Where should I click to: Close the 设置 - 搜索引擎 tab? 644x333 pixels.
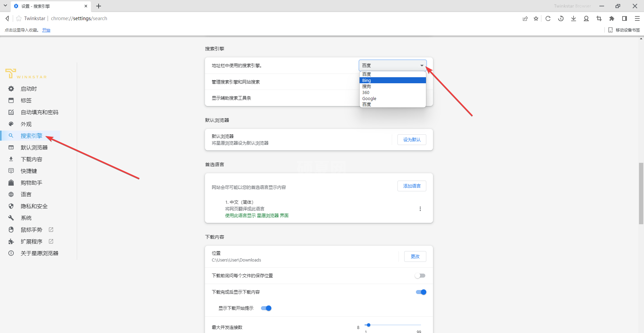click(x=86, y=6)
